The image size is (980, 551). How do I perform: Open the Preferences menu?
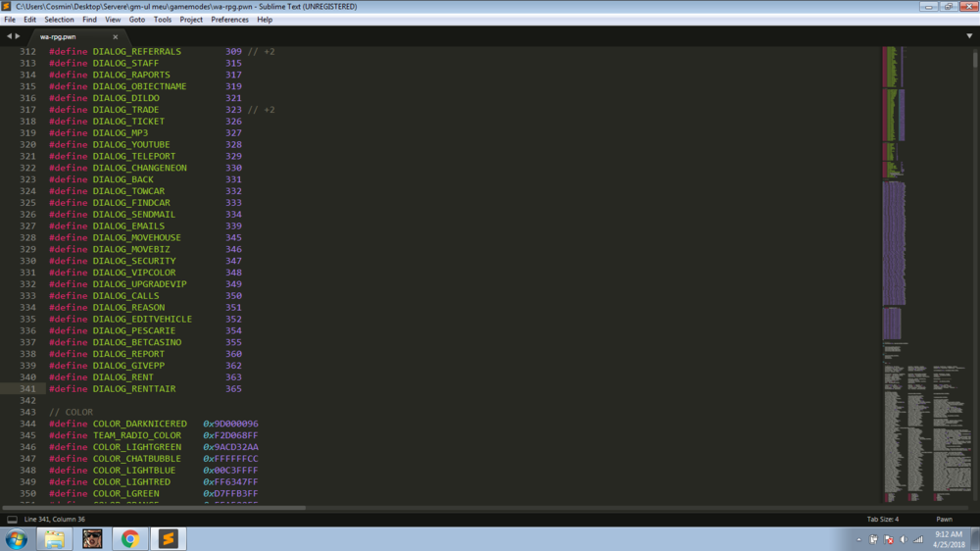229,20
